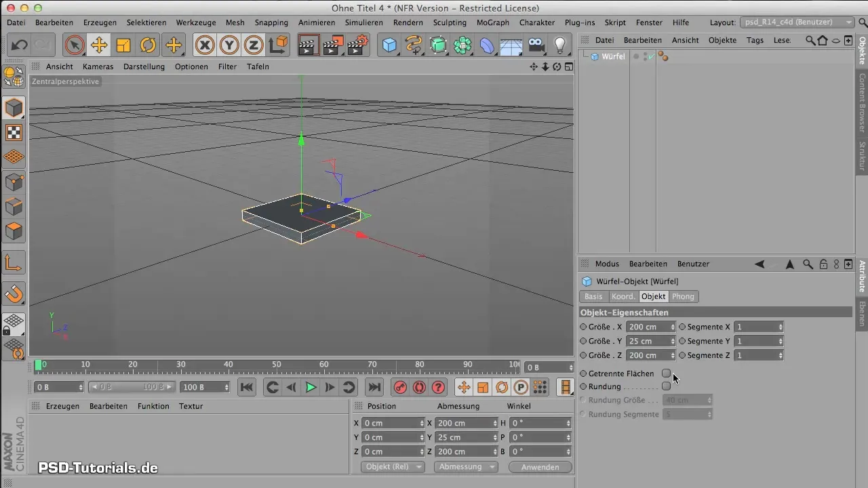Click the Undo arrow icon
Screen dimensions: 868x488
coord(18,45)
